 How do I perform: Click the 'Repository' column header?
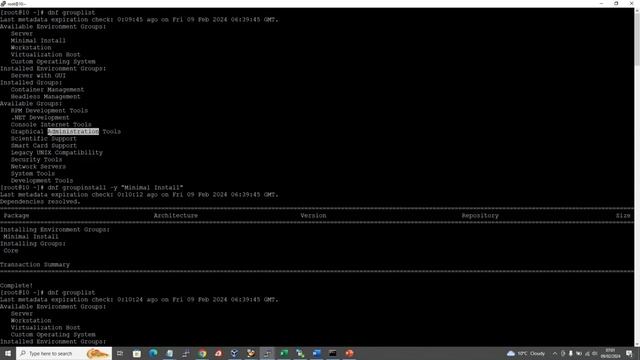click(480, 216)
